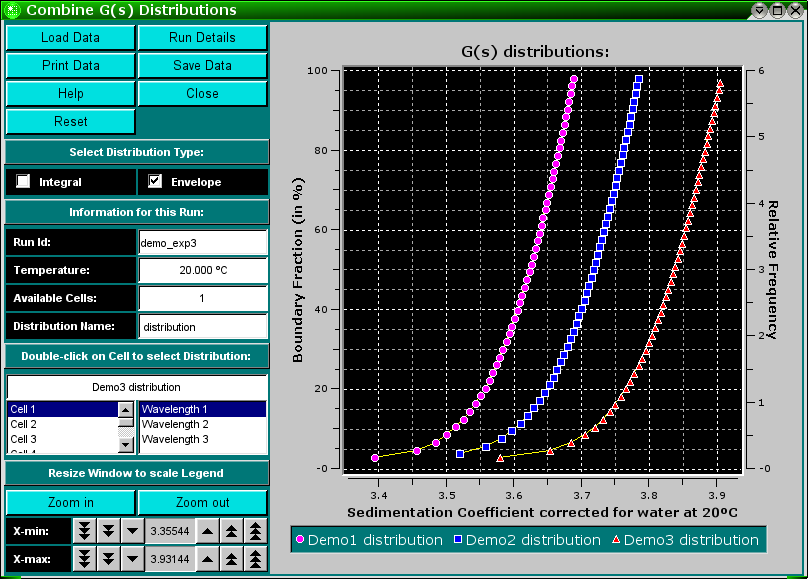The width and height of the screenshot is (808, 579).
Task: Click X-min triple-arrow decrease button
Action: (x=85, y=530)
